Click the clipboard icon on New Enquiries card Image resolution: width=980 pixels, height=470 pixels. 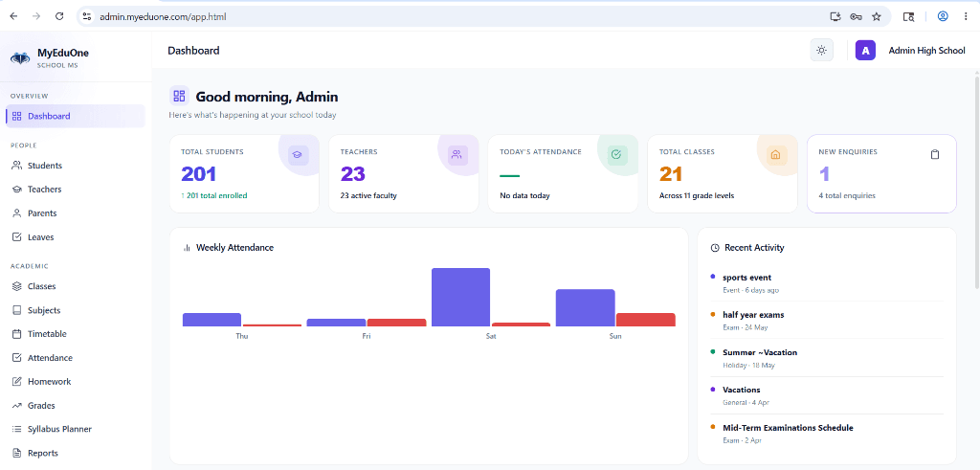coord(935,154)
